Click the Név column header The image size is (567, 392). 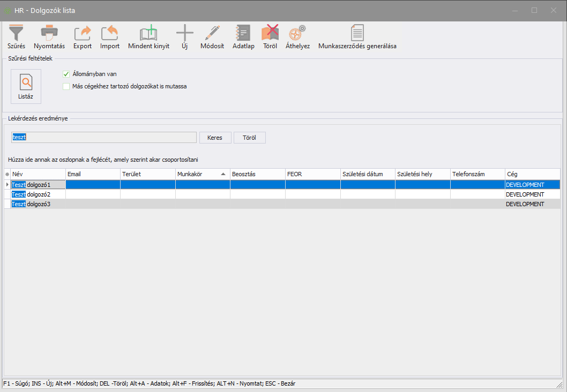tap(38, 174)
